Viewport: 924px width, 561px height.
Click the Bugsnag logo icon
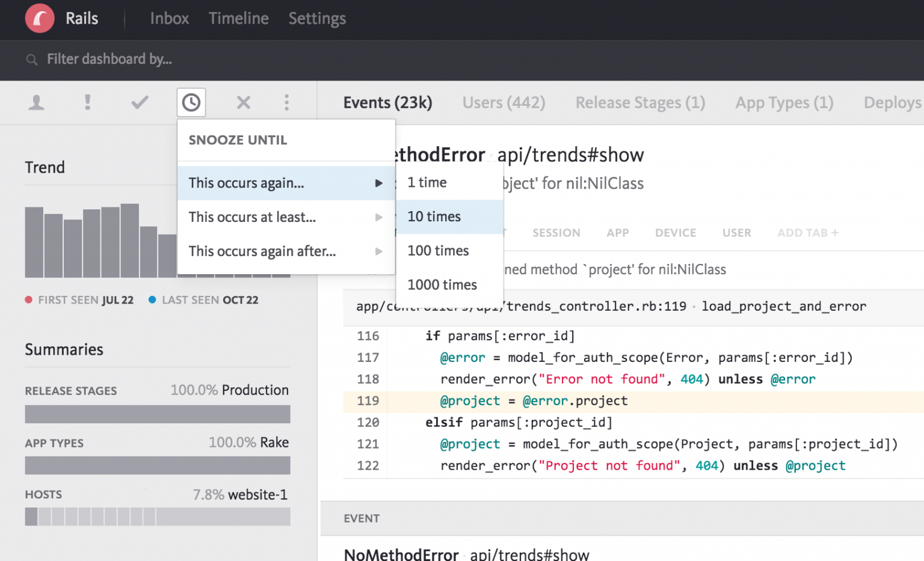click(x=40, y=18)
